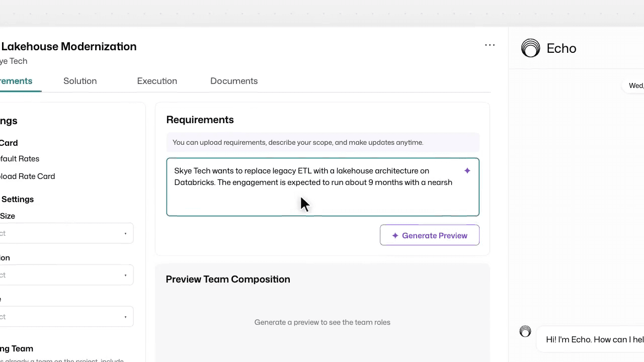Choose the Default Rates option
Viewport: 644px width, 362px height.
tap(20, 159)
